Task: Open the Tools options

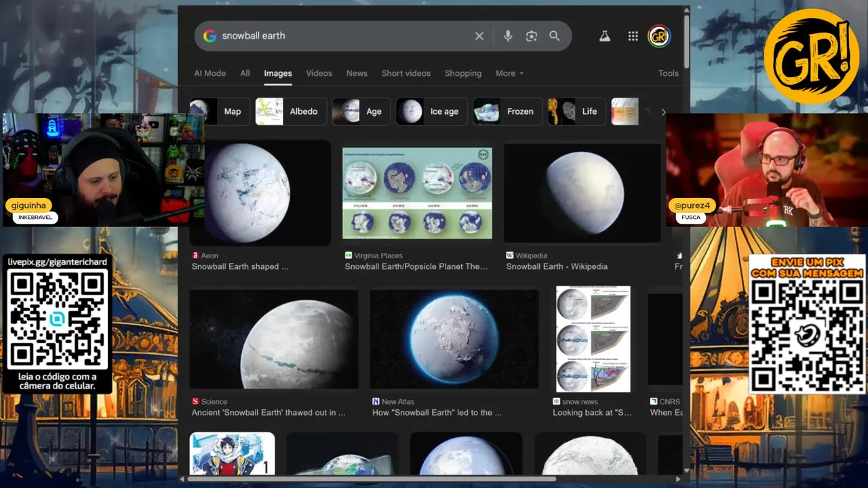Action: 669,73
